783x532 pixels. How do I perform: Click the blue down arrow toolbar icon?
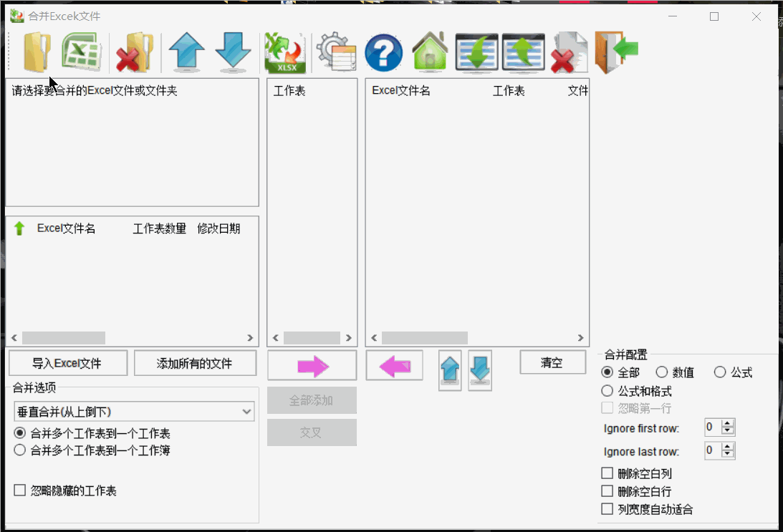tap(233, 52)
